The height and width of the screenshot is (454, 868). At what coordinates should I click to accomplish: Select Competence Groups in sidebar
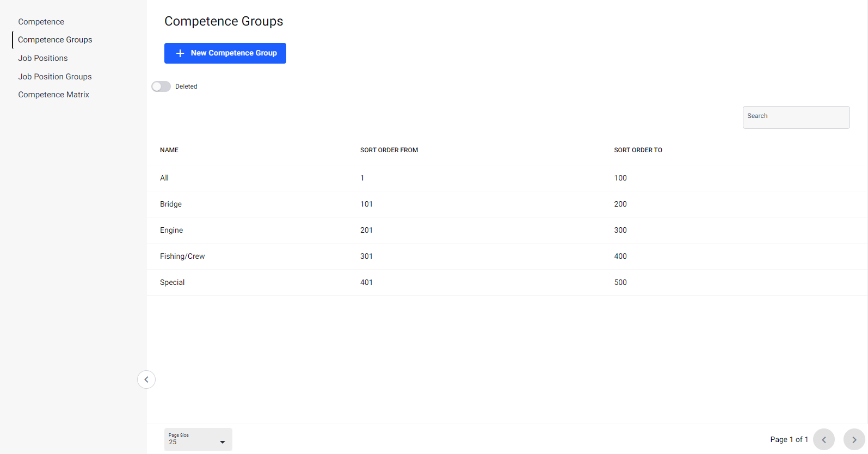[x=55, y=40]
